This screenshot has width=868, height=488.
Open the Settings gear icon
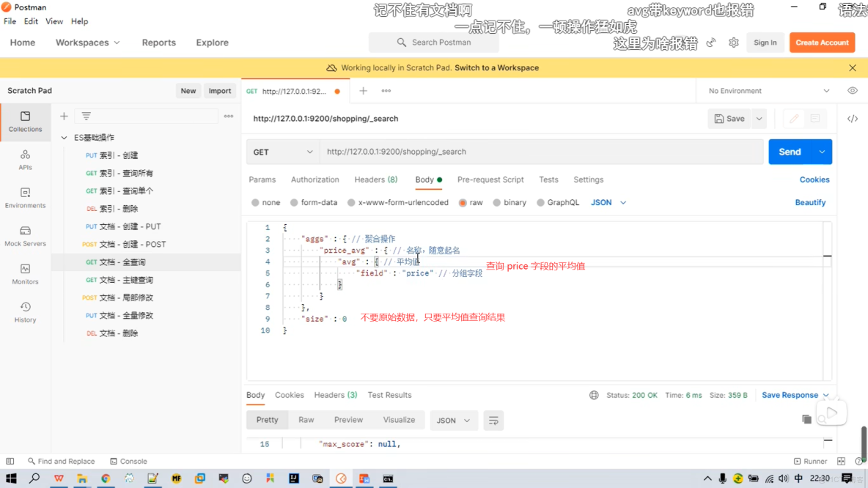click(x=733, y=42)
